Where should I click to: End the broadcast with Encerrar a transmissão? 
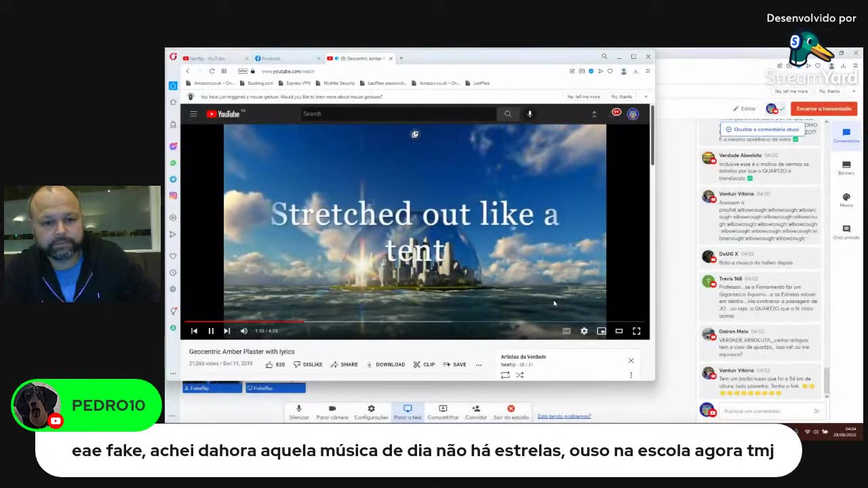click(824, 108)
